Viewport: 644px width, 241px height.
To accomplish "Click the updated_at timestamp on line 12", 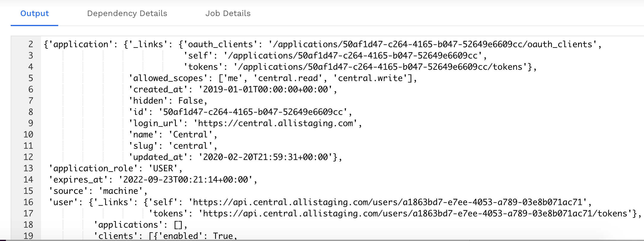I will point(267,156).
